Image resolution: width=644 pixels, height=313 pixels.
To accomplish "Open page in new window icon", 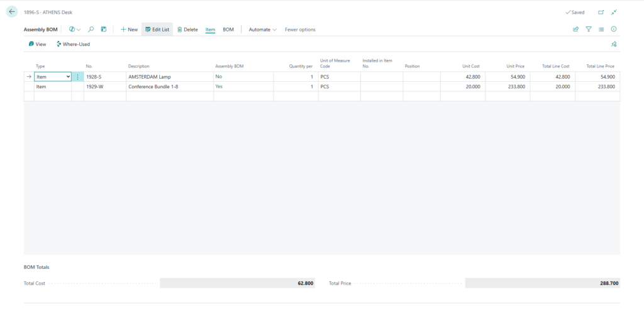I will point(601,12).
